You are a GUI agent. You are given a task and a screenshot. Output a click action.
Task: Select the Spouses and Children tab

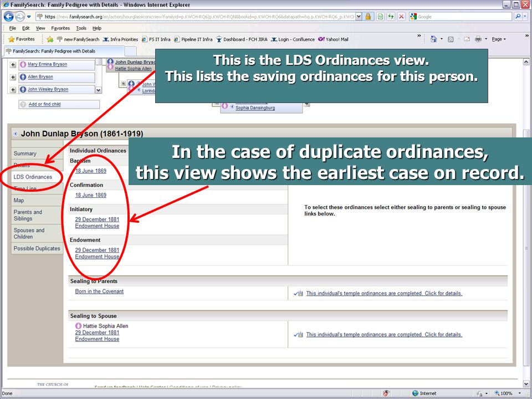pos(37,233)
